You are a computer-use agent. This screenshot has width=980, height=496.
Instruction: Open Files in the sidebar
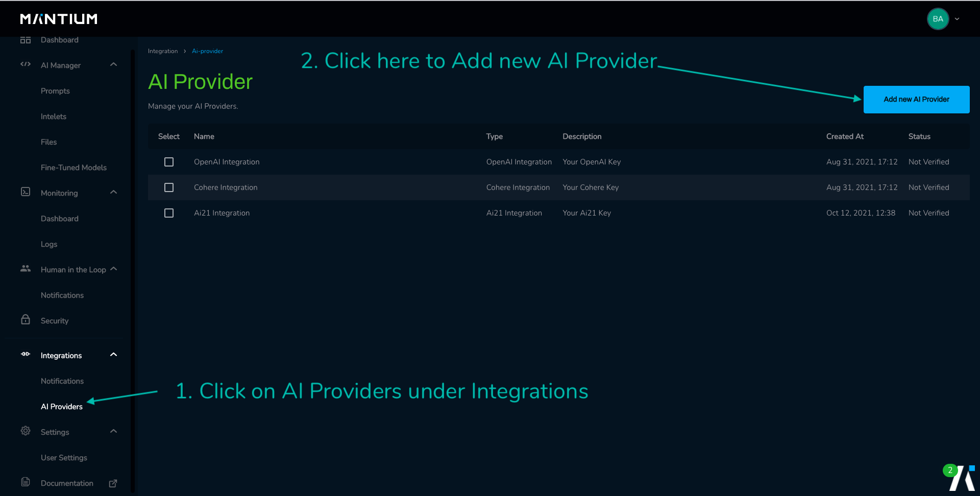49,142
